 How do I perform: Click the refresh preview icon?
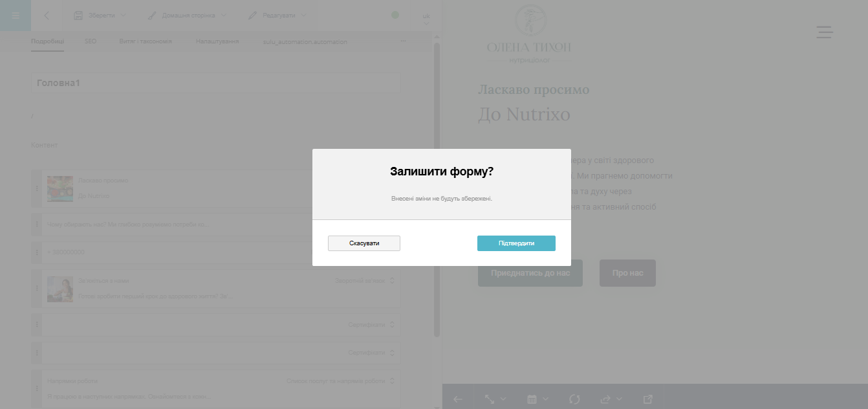click(574, 399)
